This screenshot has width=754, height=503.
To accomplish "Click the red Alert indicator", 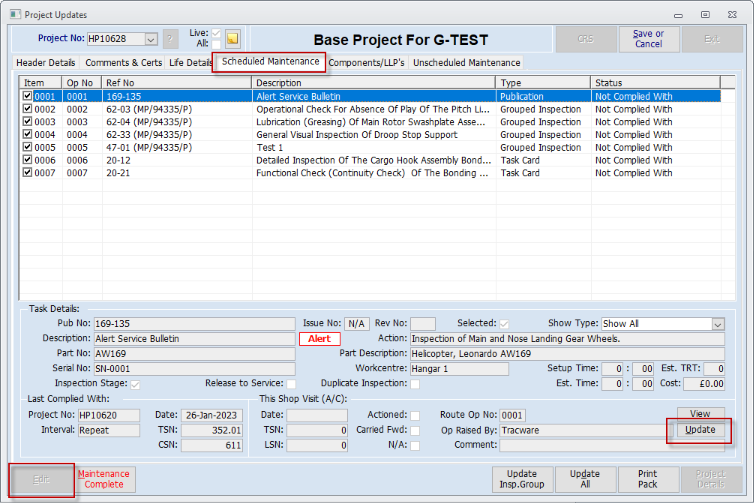I will point(319,339).
